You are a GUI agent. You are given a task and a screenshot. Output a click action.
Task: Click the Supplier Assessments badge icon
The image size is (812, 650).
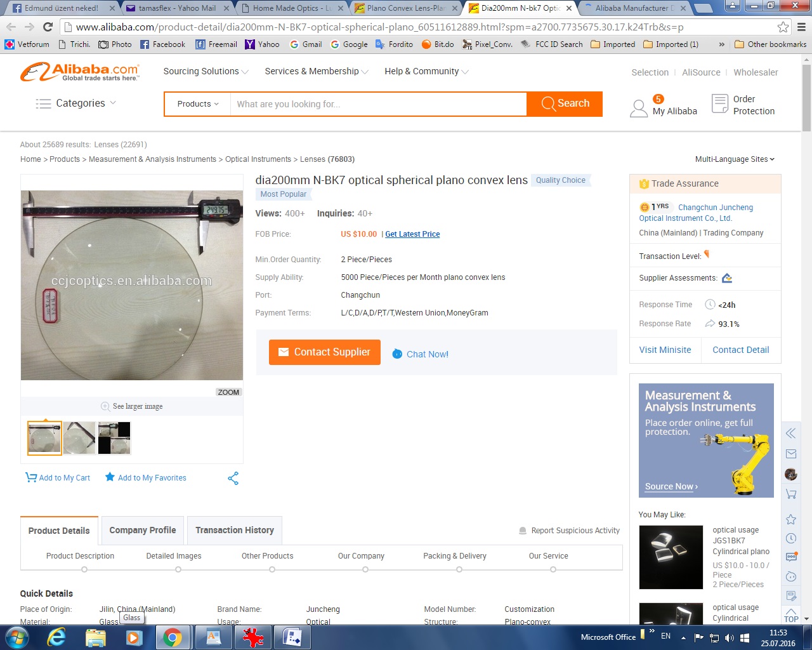point(727,278)
